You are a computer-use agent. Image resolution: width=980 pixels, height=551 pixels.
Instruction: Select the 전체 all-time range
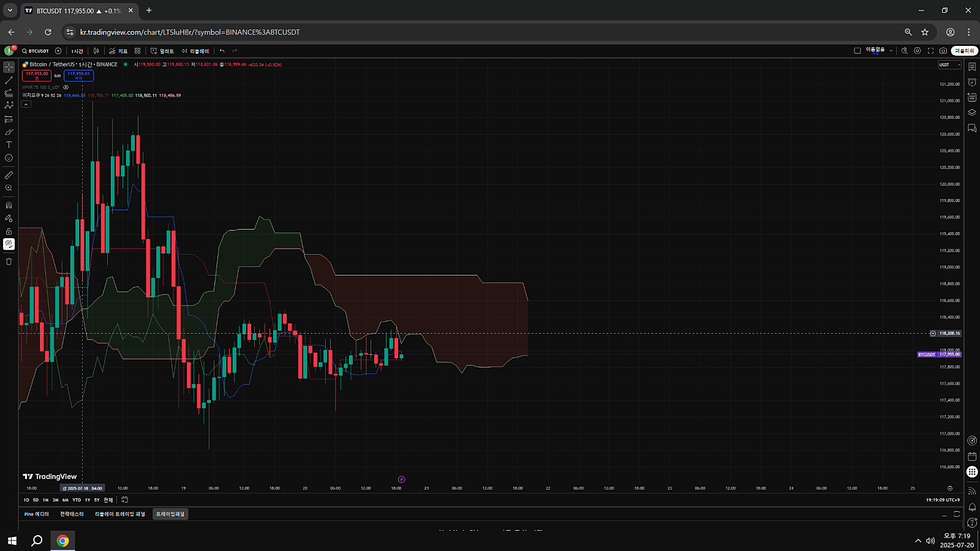[x=108, y=500]
